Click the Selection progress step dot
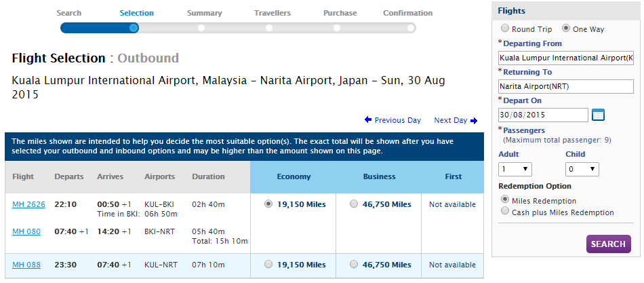 [134, 28]
